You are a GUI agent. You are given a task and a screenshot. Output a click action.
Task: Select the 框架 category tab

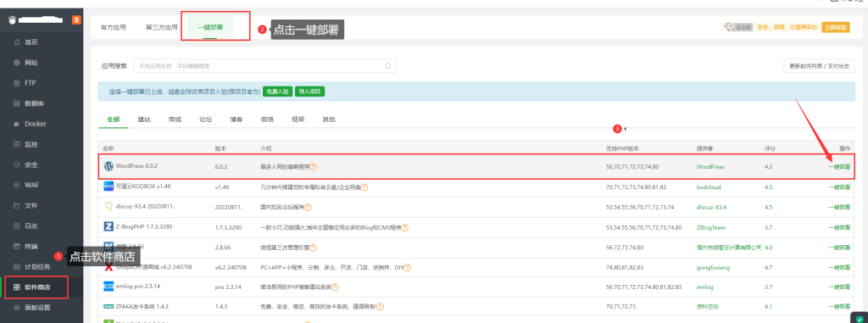[x=298, y=120]
